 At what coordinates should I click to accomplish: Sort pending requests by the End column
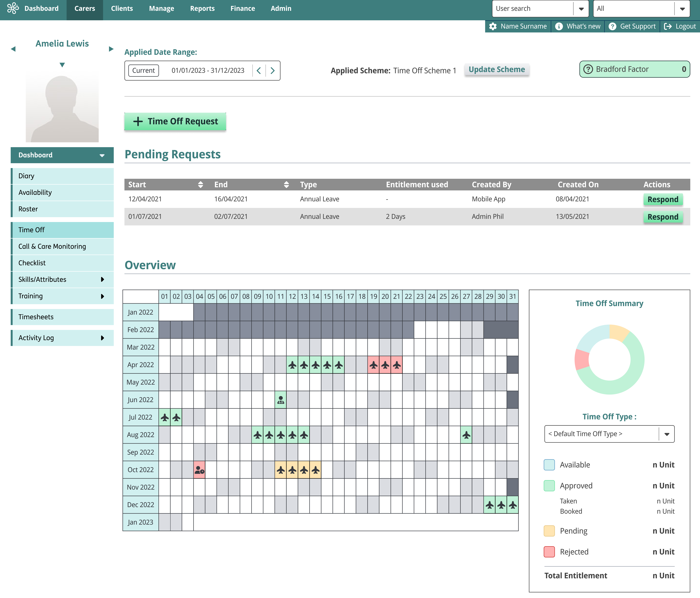[286, 184]
